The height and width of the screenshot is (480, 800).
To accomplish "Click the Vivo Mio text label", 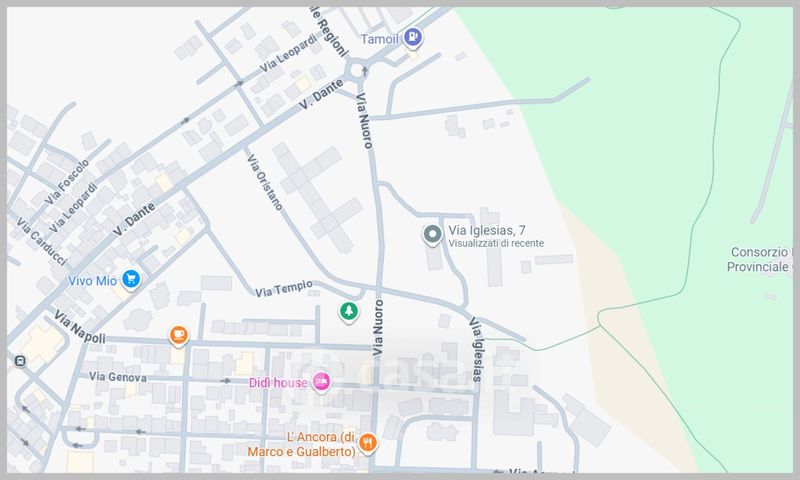I will (93, 280).
